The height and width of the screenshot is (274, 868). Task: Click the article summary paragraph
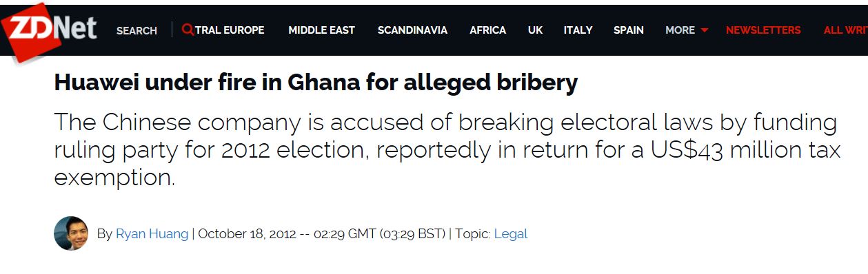(x=447, y=149)
